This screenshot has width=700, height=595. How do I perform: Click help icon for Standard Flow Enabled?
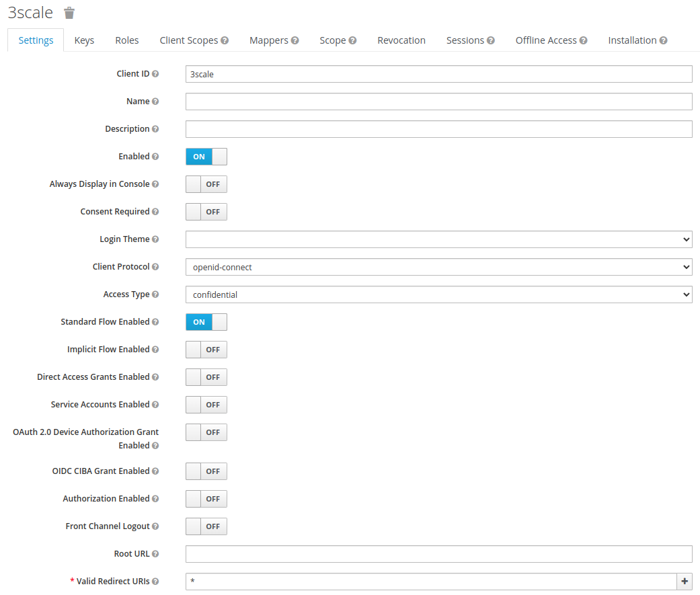155,322
